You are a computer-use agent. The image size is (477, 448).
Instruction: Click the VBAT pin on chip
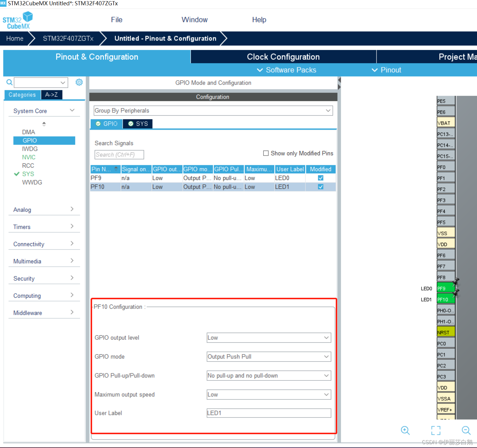coord(446,123)
